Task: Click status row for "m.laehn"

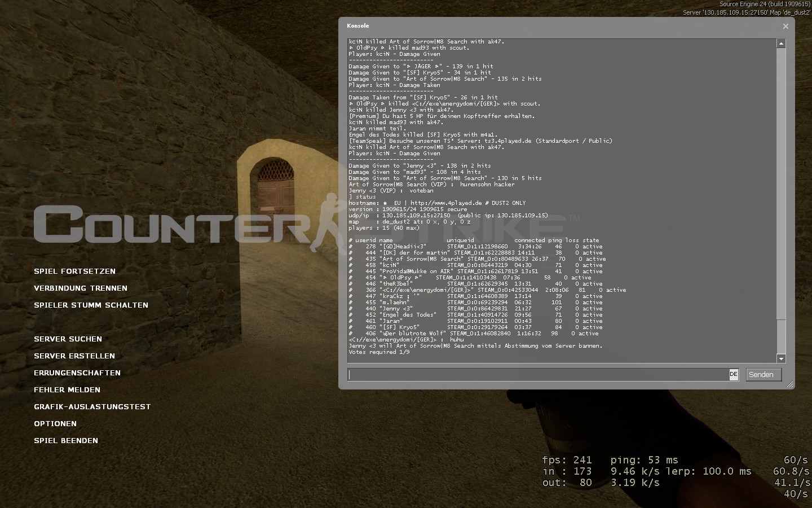Action: coord(475,303)
